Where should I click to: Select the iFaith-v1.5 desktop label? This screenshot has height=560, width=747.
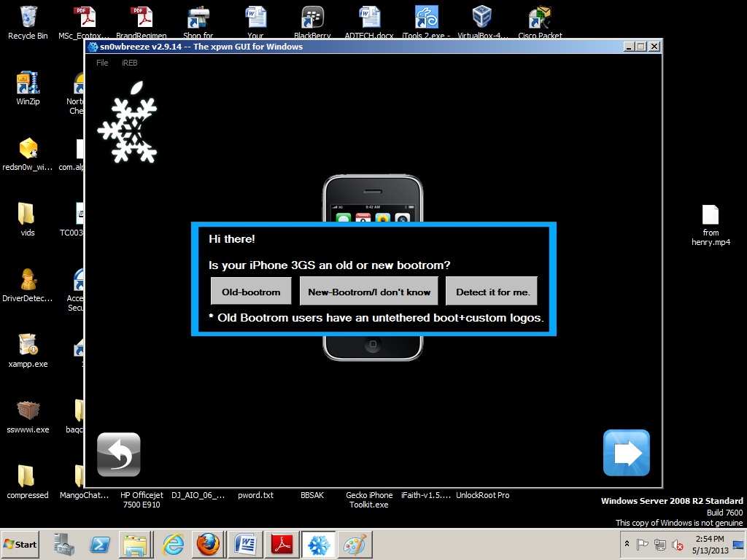[426, 495]
